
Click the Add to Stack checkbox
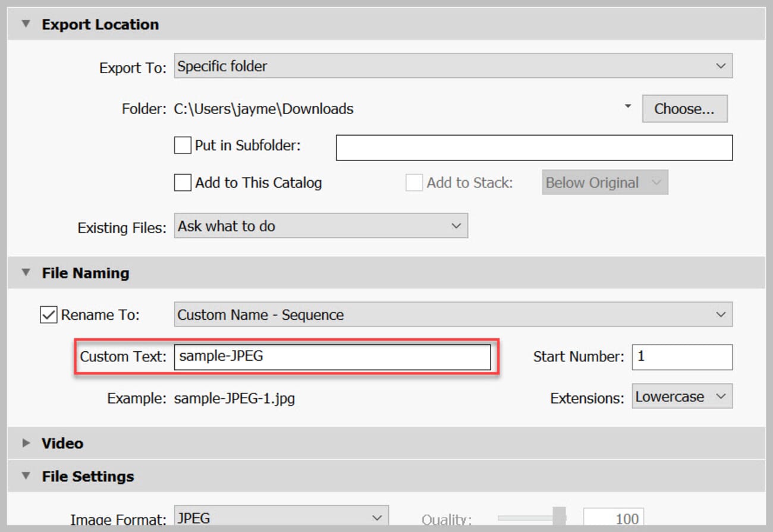tap(413, 182)
